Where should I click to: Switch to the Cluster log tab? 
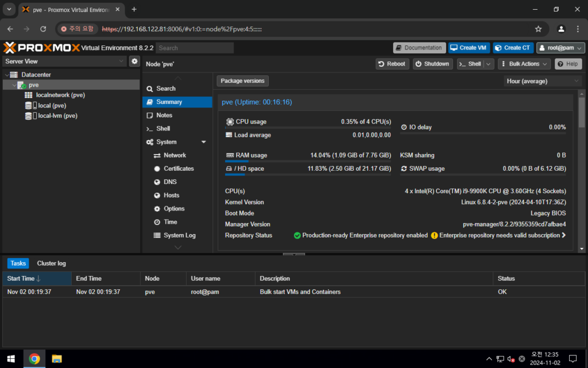(x=52, y=263)
